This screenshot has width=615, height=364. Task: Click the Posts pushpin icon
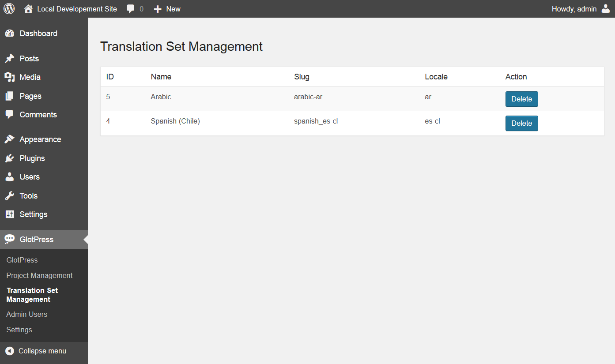(x=10, y=59)
